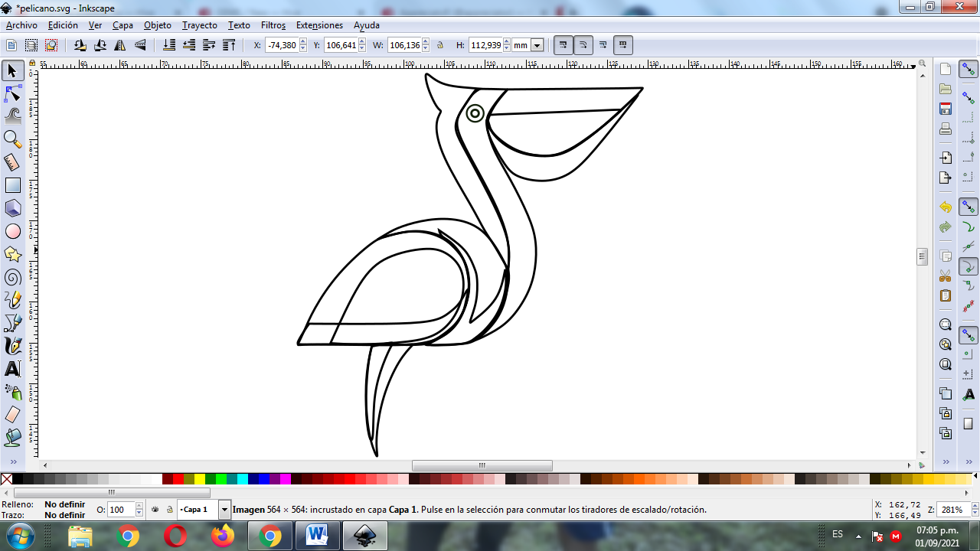Expand hidden toolbox tools chevron
This screenshot has width=980, height=551.
13,462
